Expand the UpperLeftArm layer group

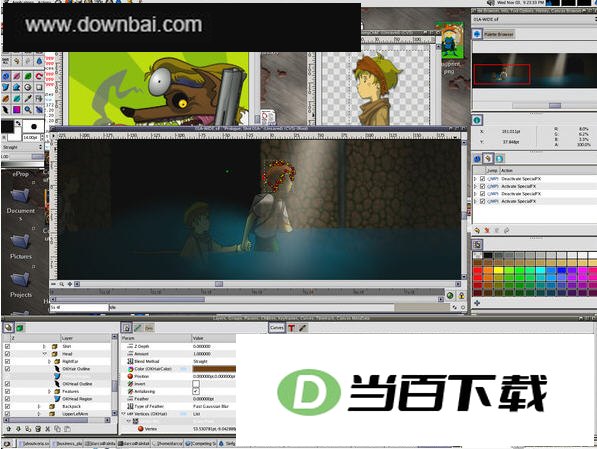pos(39,414)
